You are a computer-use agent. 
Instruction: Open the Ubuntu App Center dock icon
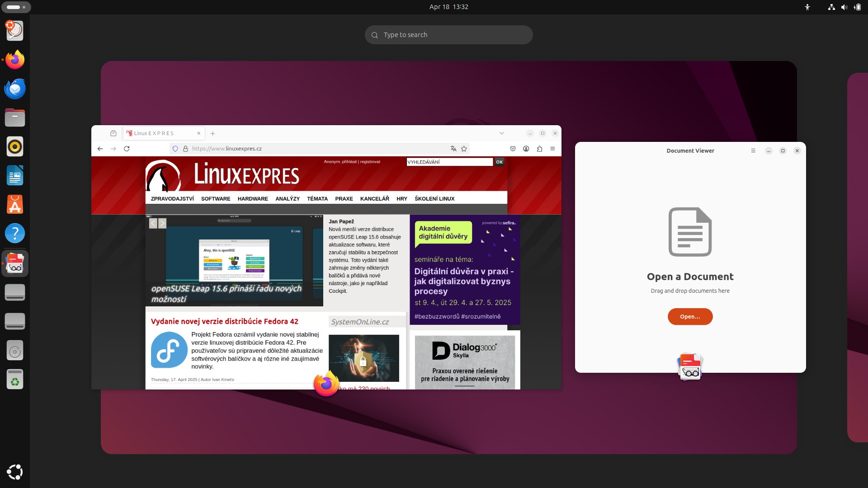pos(15,204)
